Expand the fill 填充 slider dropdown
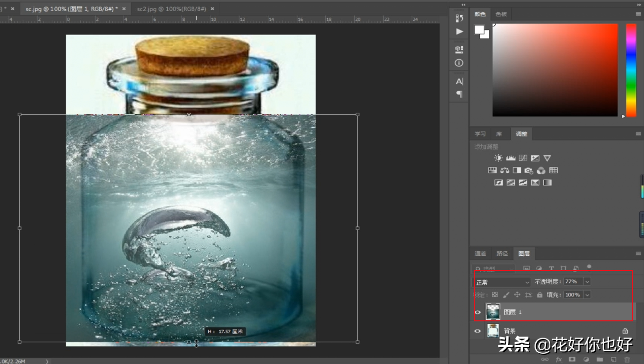644x364 pixels. tap(588, 295)
